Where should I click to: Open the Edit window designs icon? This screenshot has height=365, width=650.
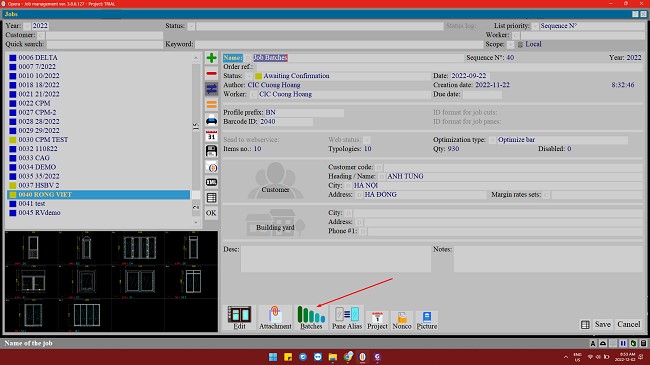(x=239, y=318)
